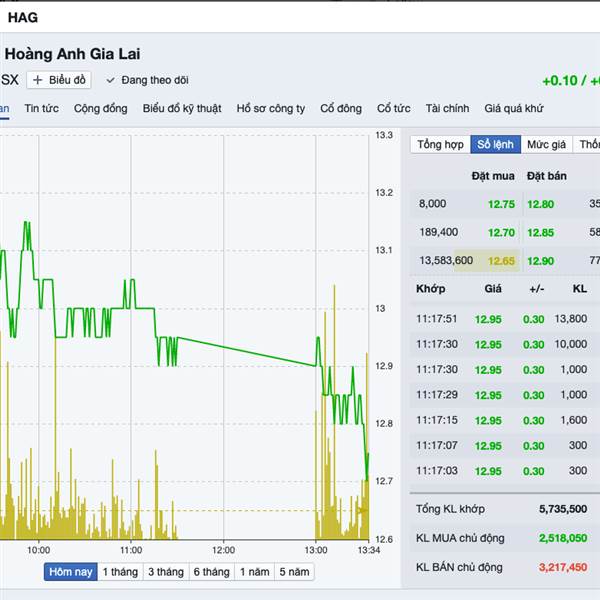Click the Khớp column header

pos(430,289)
